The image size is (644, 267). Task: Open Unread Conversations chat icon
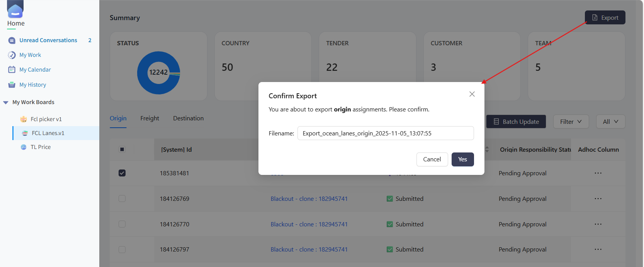click(12, 40)
